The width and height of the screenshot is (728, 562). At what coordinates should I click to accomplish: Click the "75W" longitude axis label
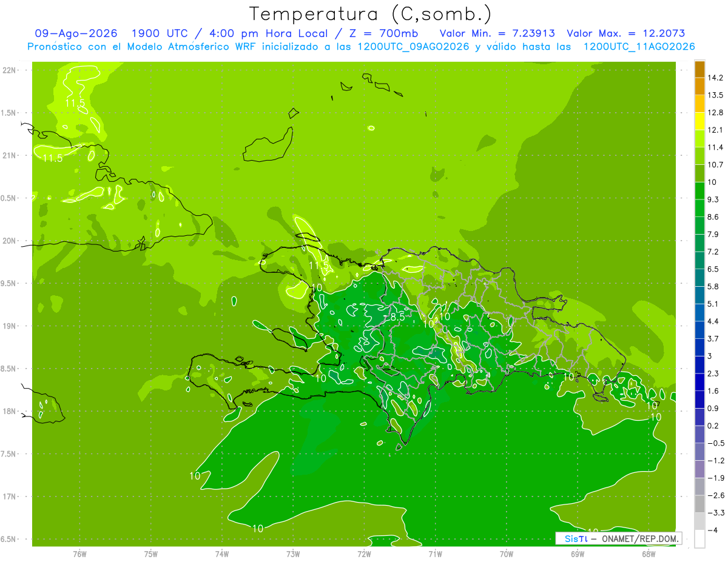[150, 554]
